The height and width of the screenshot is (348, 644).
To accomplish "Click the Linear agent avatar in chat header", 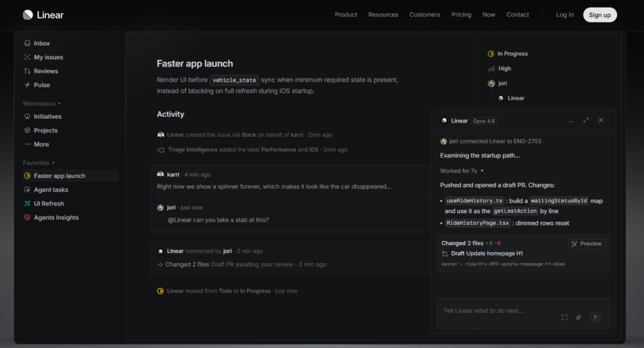I will pyautogui.click(x=444, y=121).
